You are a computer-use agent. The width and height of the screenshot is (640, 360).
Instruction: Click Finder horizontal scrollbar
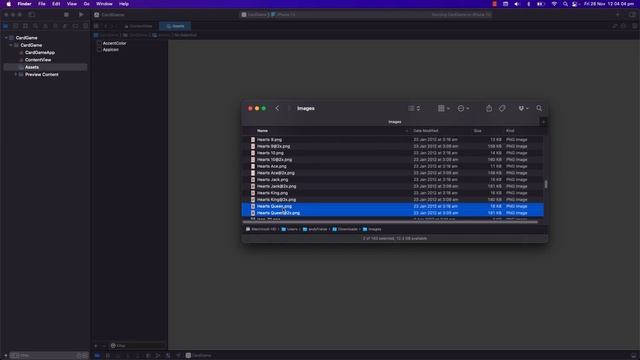click(390, 222)
